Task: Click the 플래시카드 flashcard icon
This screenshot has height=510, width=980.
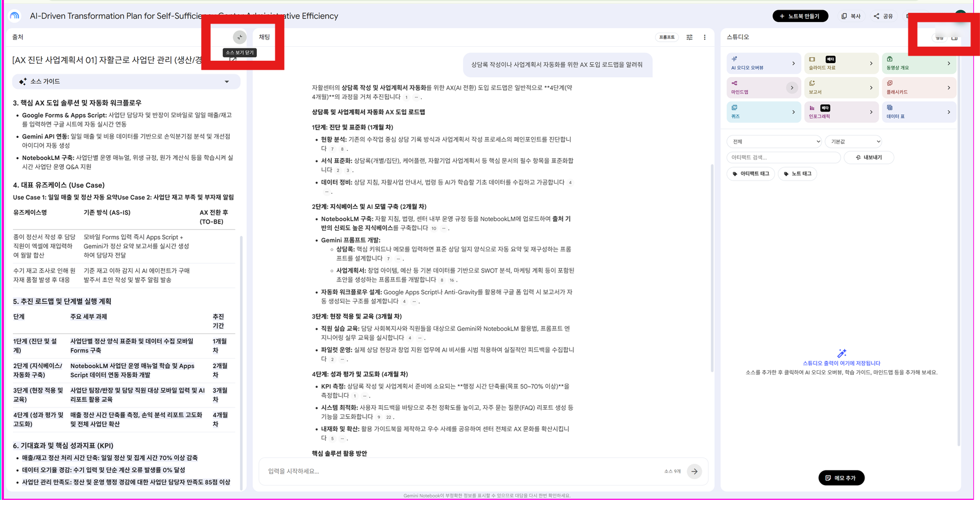Action: pos(890,83)
